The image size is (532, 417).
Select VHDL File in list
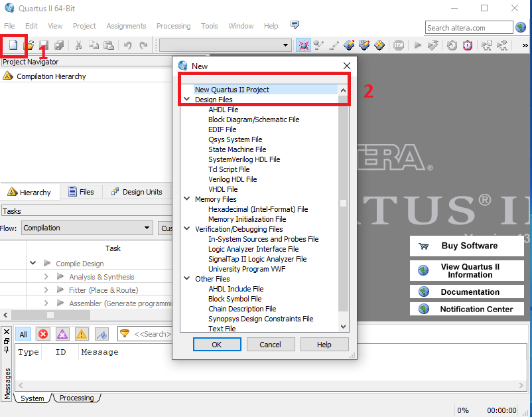click(223, 189)
